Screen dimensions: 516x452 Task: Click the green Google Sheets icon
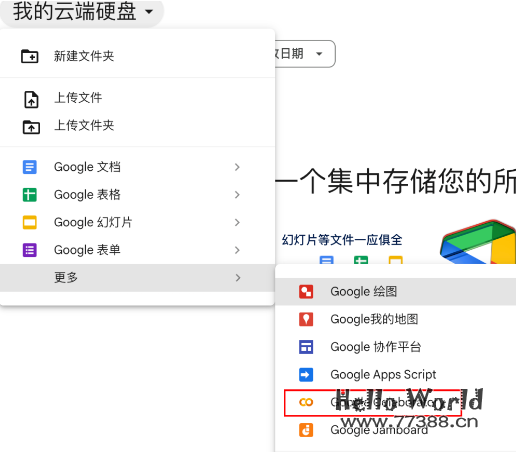tap(30, 195)
